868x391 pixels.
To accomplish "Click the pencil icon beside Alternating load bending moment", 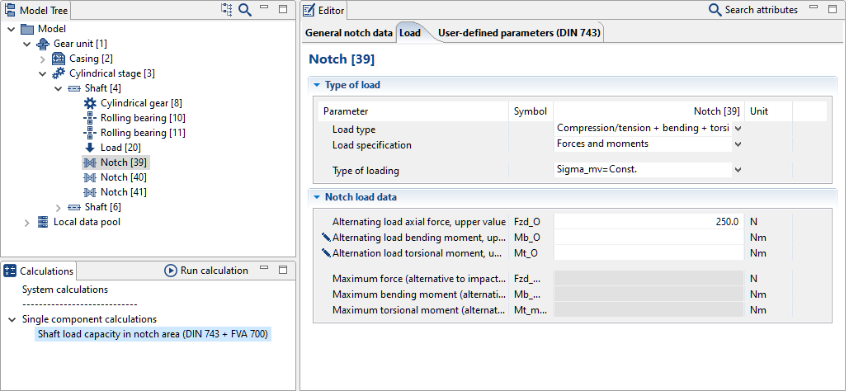I will [326, 238].
